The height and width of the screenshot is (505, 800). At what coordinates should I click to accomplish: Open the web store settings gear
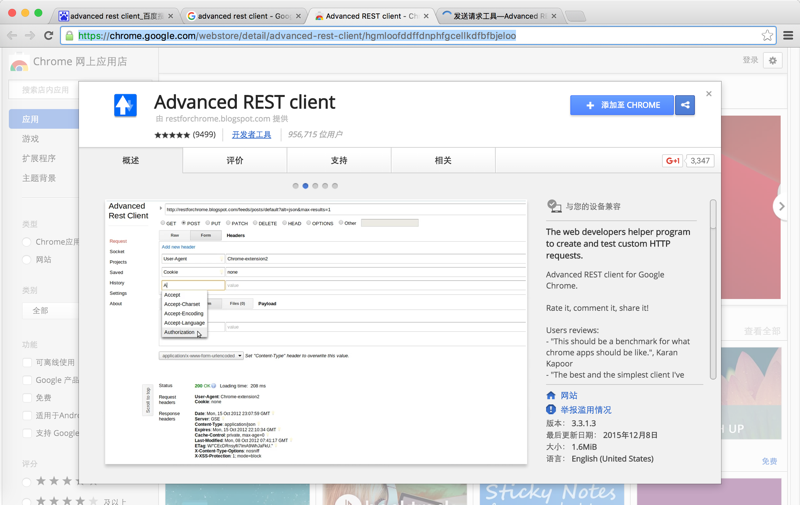tap(772, 61)
